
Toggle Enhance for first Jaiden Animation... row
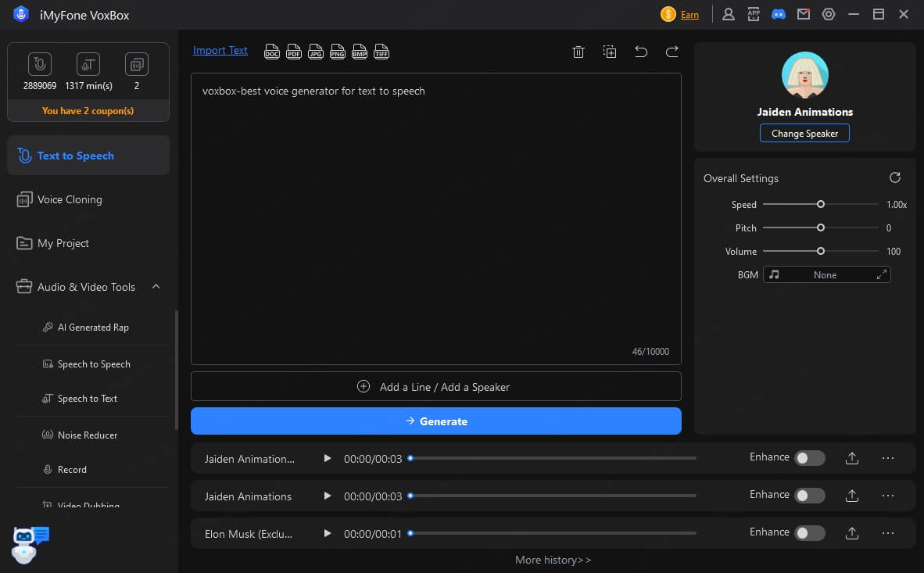[x=810, y=458]
